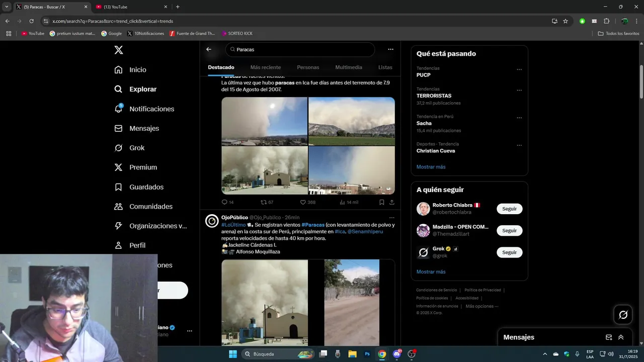Click the taskbar Búsqueda search box
The image size is (644, 362).
point(278,354)
